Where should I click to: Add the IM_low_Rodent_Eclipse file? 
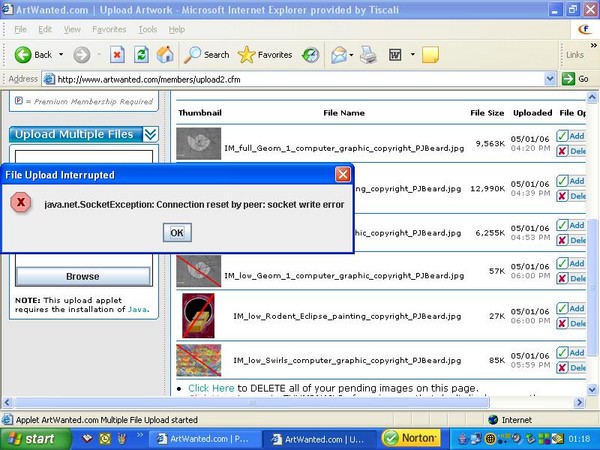pyautogui.click(x=571, y=308)
